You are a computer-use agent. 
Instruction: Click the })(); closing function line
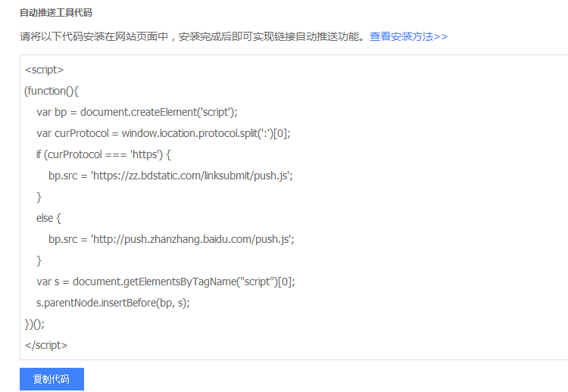[x=34, y=324]
